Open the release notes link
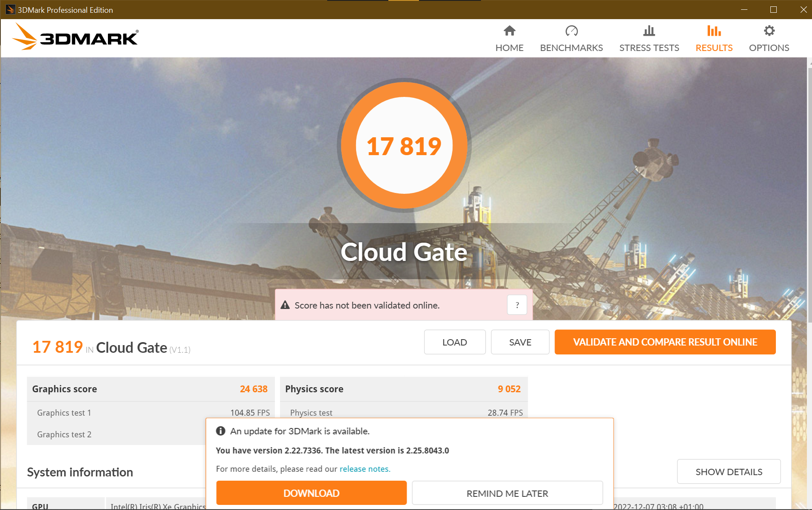The height and width of the screenshot is (510, 812). (364, 469)
